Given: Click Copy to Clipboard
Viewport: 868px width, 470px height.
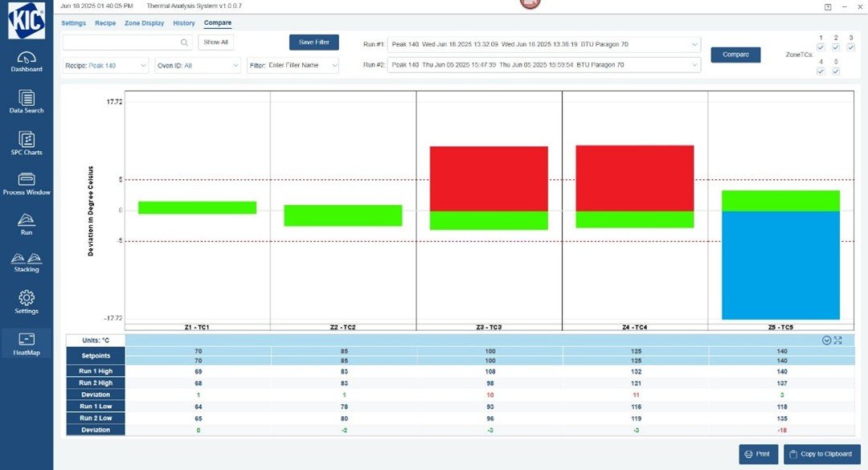Looking at the screenshot, I should click(821, 453).
